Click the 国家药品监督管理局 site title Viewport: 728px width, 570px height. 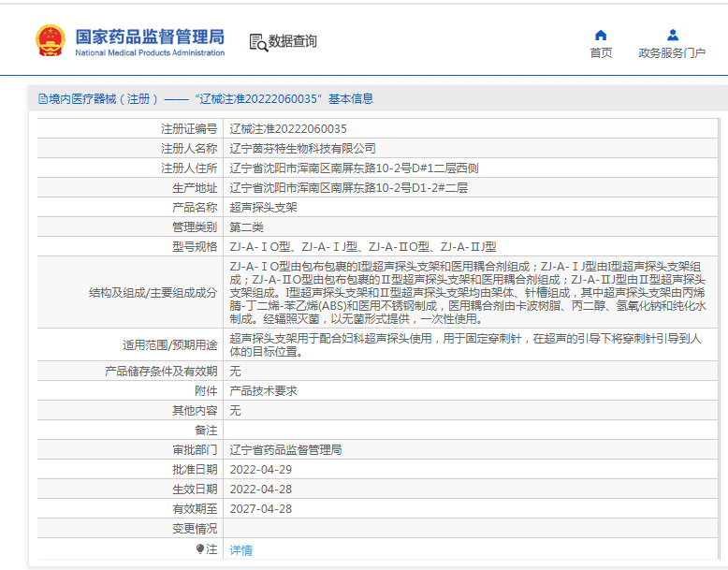point(149,37)
